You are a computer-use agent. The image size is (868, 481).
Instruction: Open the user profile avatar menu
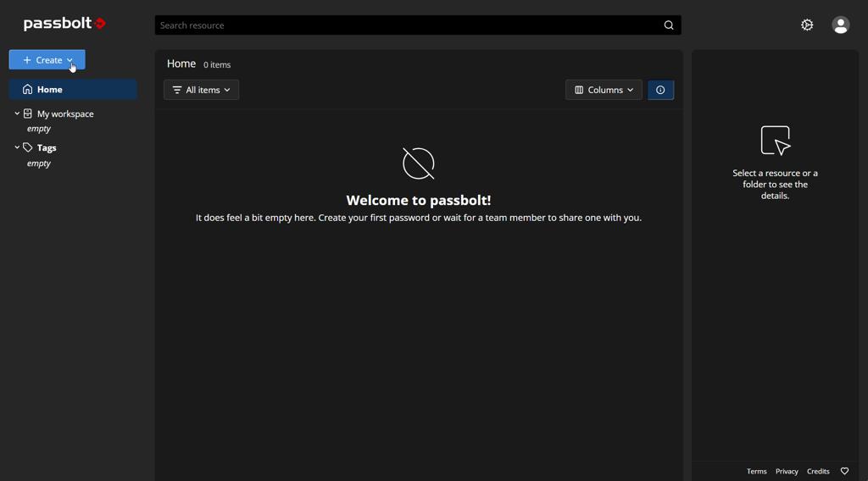(840, 25)
